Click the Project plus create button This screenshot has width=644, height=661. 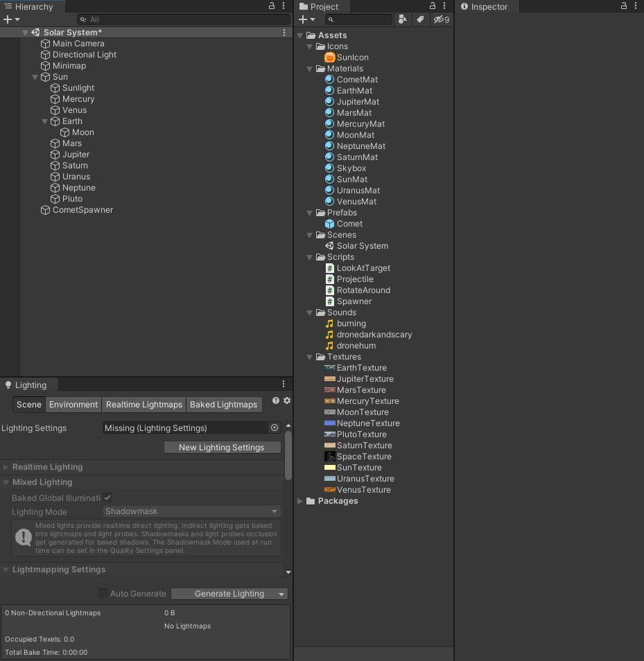[x=303, y=19]
